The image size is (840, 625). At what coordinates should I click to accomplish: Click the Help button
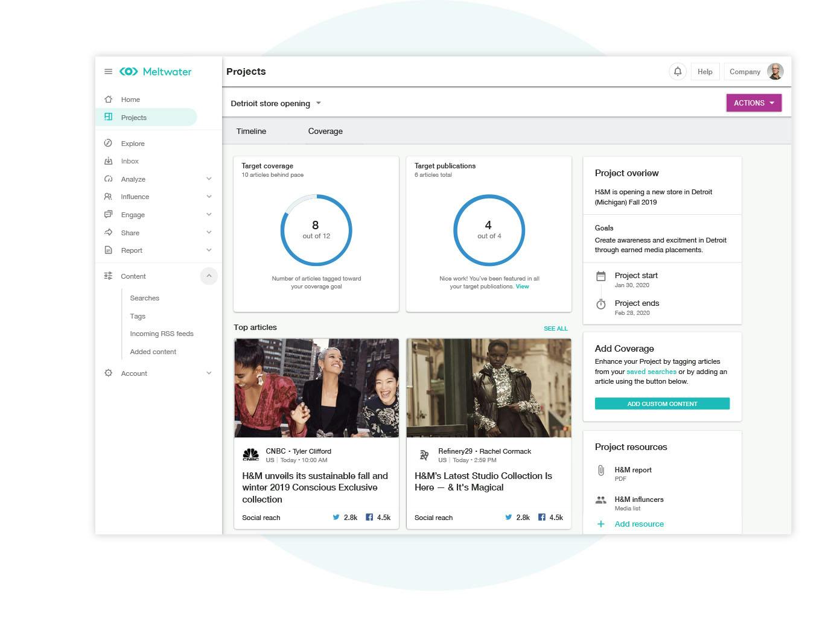click(705, 71)
